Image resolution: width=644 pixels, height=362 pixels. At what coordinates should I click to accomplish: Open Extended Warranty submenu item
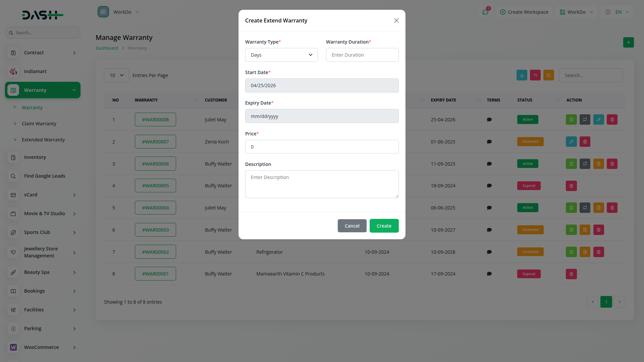pyautogui.click(x=43, y=140)
